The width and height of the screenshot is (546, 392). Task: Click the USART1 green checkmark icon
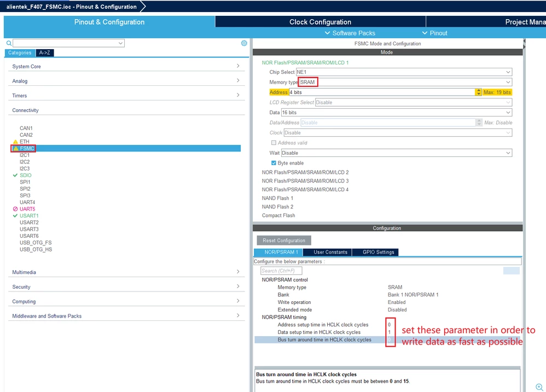(15, 215)
